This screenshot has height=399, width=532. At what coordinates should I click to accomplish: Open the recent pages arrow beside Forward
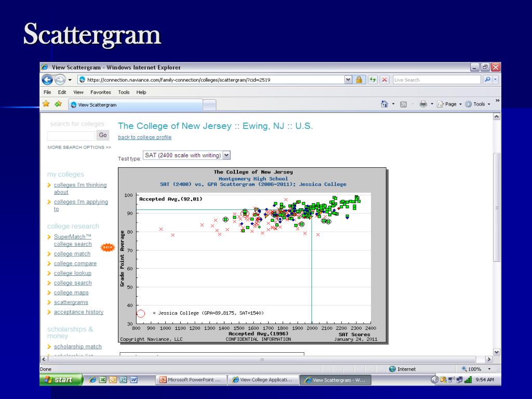(70, 80)
